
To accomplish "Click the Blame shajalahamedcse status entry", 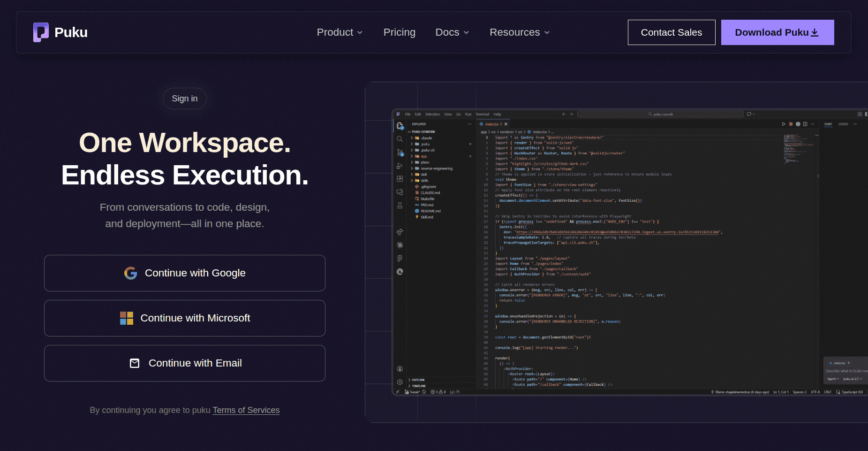I will 740,392.
